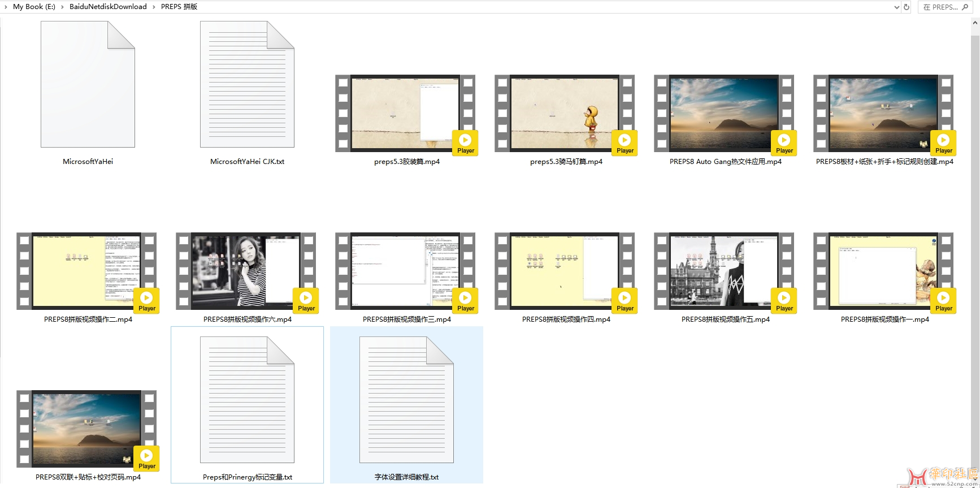Click file name PREPS8拼版视频操作一.mp4
This screenshot has width=980, height=488.
point(885,319)
